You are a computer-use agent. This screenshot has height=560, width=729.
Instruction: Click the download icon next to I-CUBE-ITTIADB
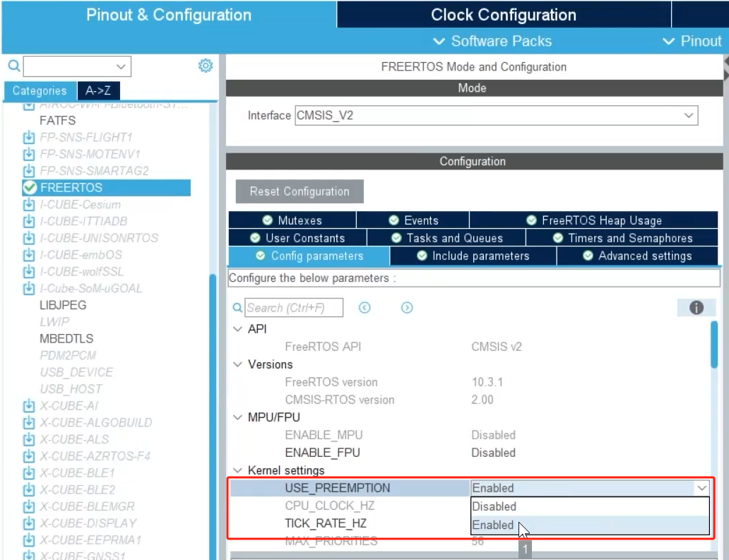click(x=29, y=221)
